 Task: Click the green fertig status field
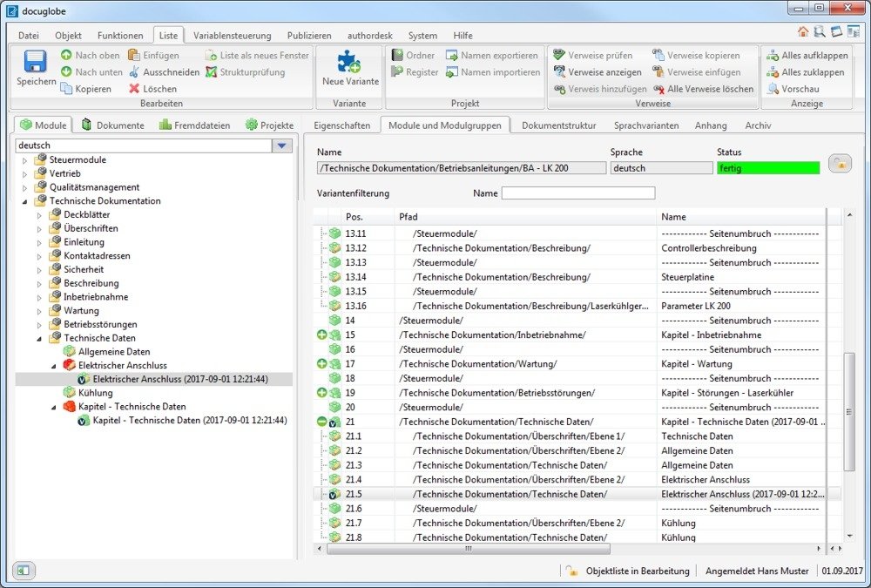pyautogui.click(x=767, y=168)
